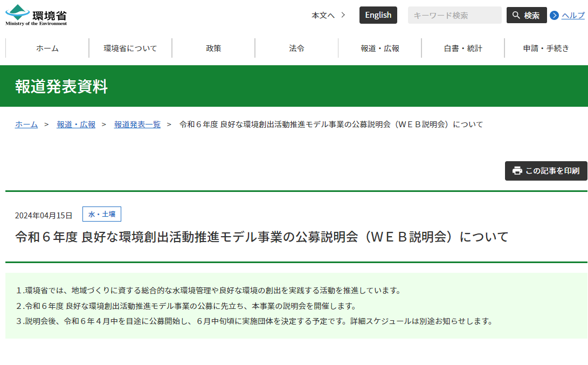Image resolution: width=588 pixels, height=365 pixels.
Task: Follow the 報道・広報 breadcrumb link
Action: tap(76, 125)
